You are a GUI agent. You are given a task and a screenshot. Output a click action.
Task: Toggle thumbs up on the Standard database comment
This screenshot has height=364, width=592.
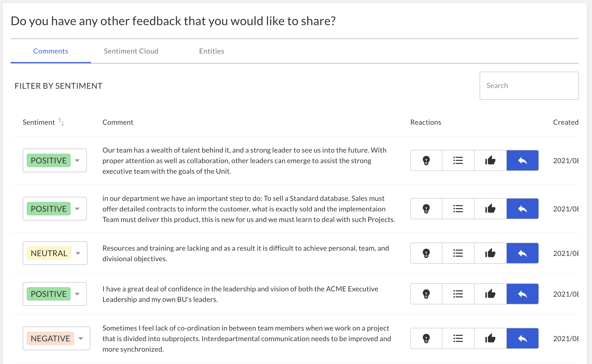pos(490,209)
